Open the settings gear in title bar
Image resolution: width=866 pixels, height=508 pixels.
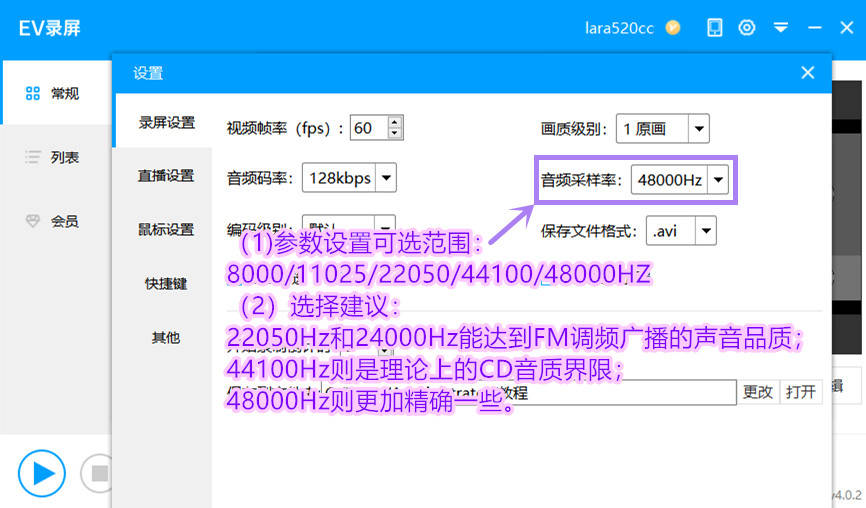[747, 27]
